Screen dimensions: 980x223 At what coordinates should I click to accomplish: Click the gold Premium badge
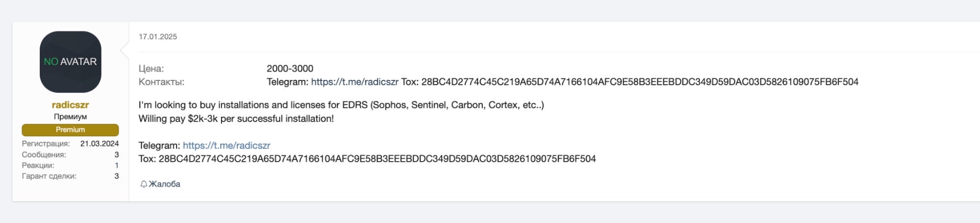click(70, 130)
